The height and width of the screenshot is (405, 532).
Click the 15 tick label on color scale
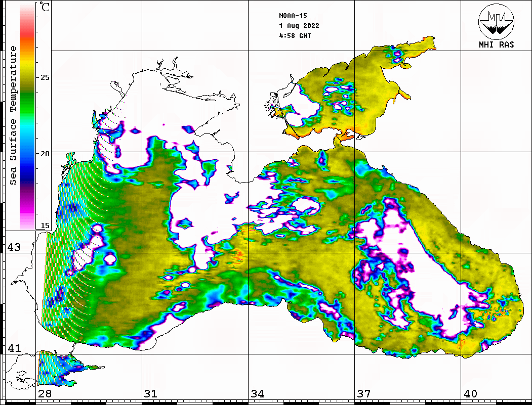coord(45,226)
